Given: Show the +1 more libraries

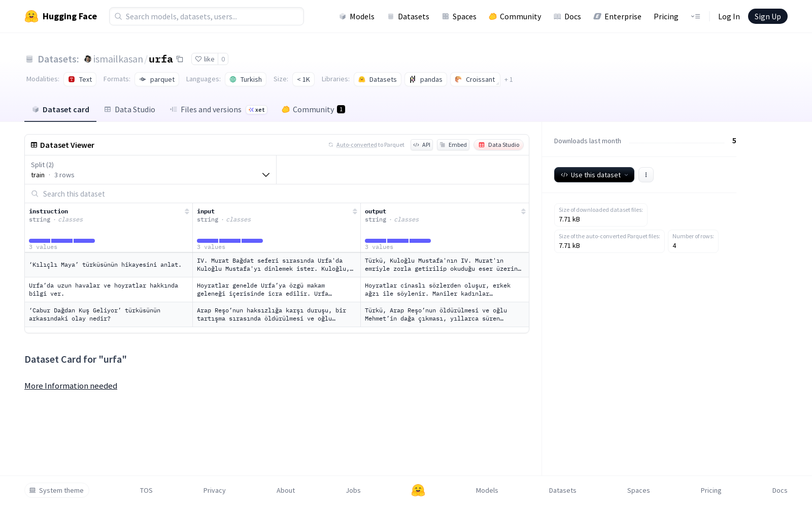Looking at the screenshot, I should pos(509,79).
